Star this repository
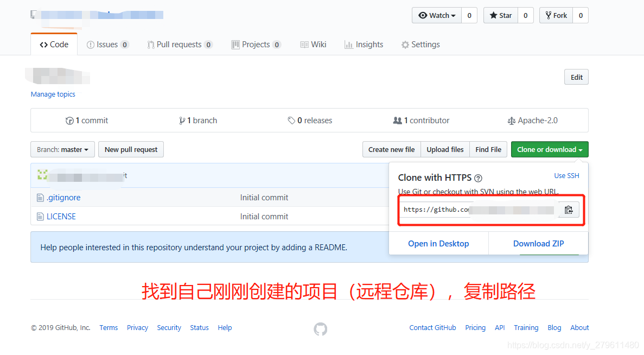The width and height of the screenshot is (644, 355). 501,16
